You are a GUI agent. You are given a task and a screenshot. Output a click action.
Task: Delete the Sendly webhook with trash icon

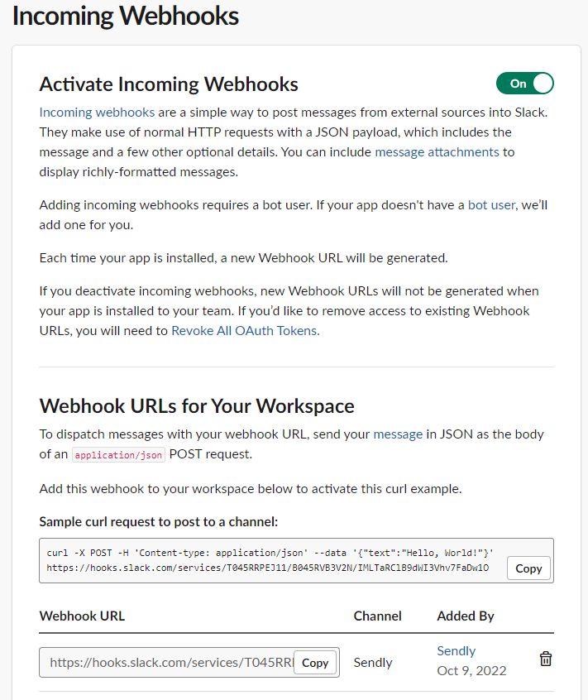pos(546,659)
